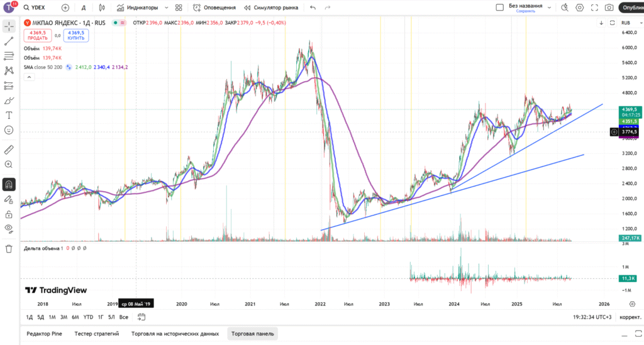Open the chart layout setup square icon
This screenshot has height=345, width=644.
[499, 8]
